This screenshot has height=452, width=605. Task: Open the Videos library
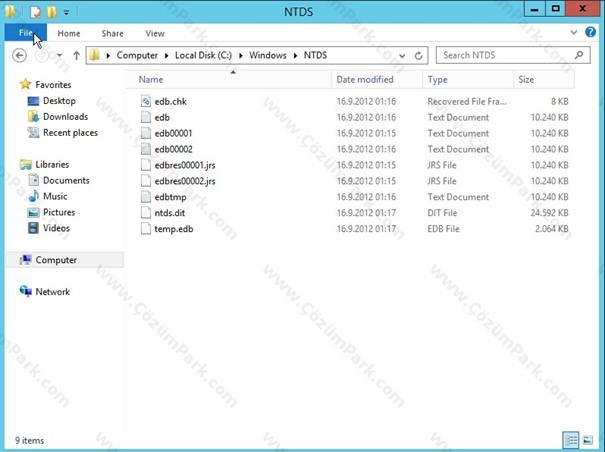click(56, 228)
